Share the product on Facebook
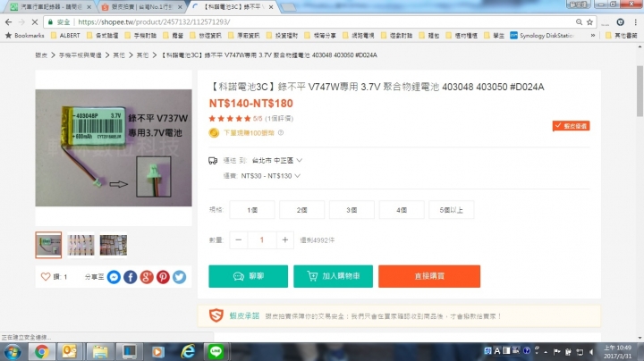The height and width of the screenshot is (361, 644). pyautogui.click(x=131, y=277)
